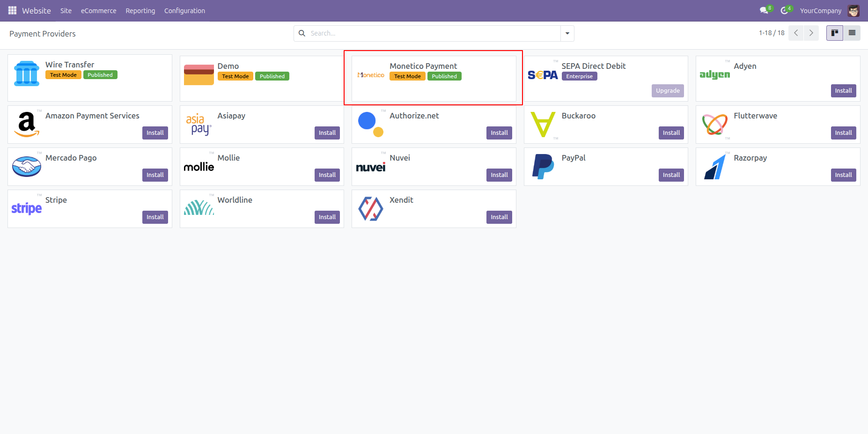Open the Monetico Payment title
Viewport: 868px width, 434px height.
point(423,66)
